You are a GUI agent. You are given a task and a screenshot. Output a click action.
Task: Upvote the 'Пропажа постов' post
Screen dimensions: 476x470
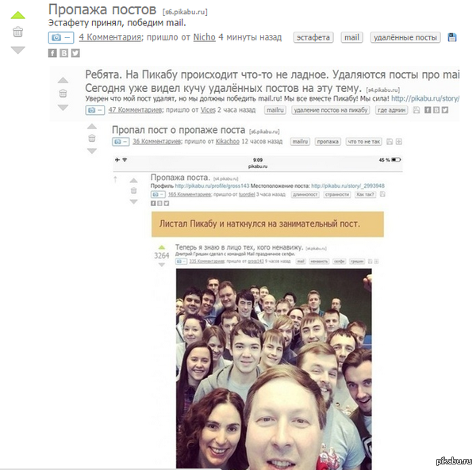18,15
